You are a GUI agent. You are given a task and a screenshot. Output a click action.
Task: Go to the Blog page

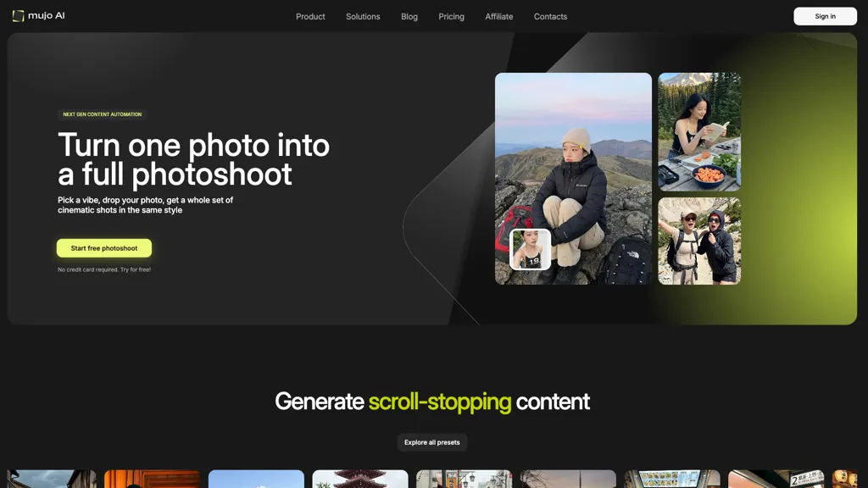[409, 17]
